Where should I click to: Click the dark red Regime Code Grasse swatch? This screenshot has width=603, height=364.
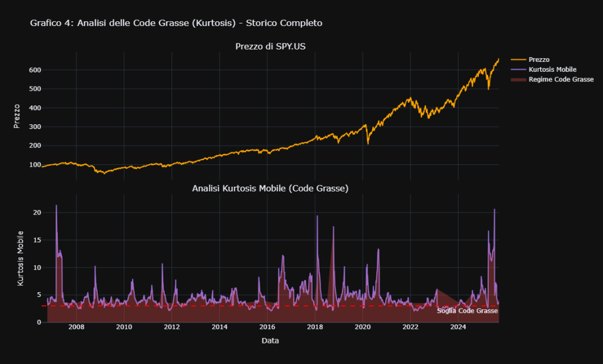518,79
